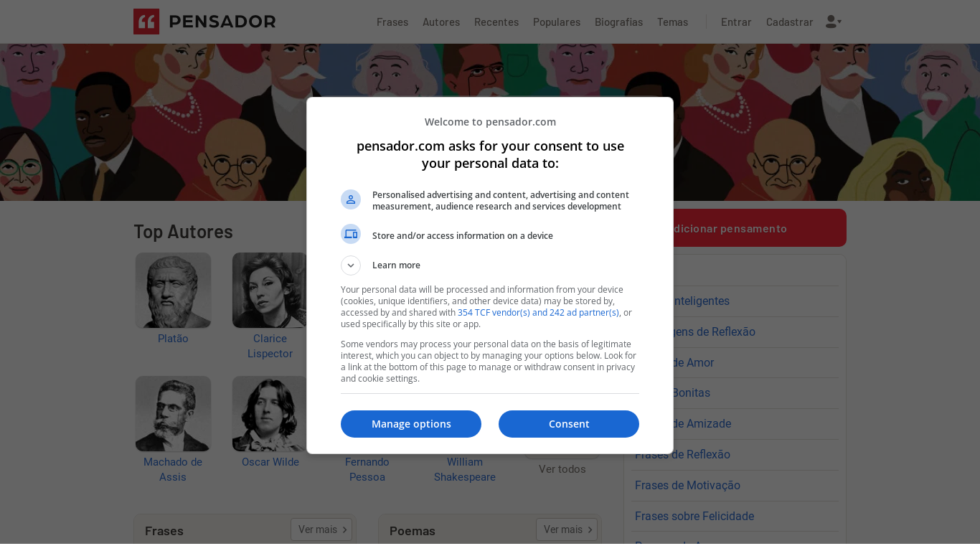Click the Consent button
The width and height of the screenshot is (980, 551).
569,424
